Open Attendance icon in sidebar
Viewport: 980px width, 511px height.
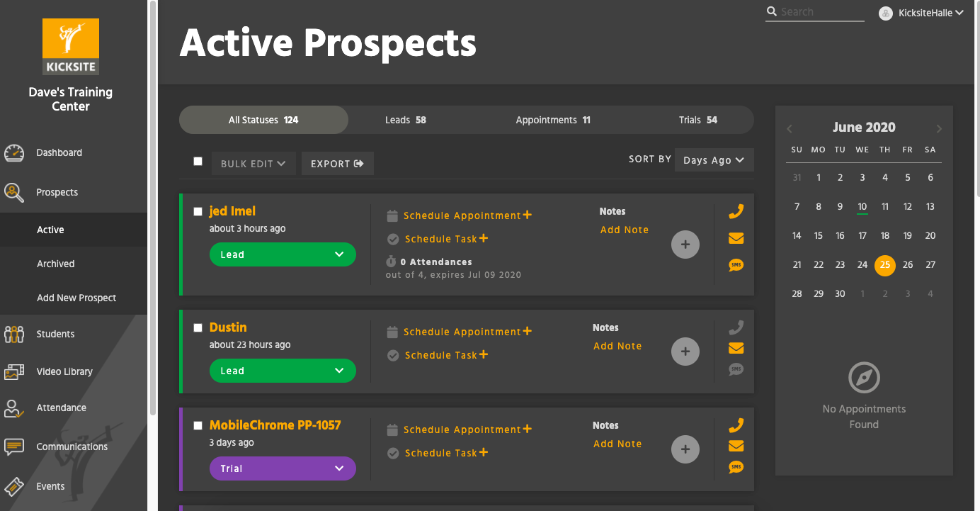pyautogui.click(x=14, y=408)
